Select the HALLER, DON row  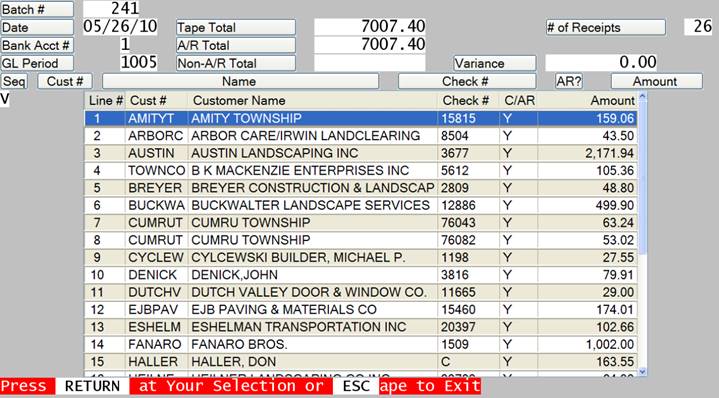(361, 362)
